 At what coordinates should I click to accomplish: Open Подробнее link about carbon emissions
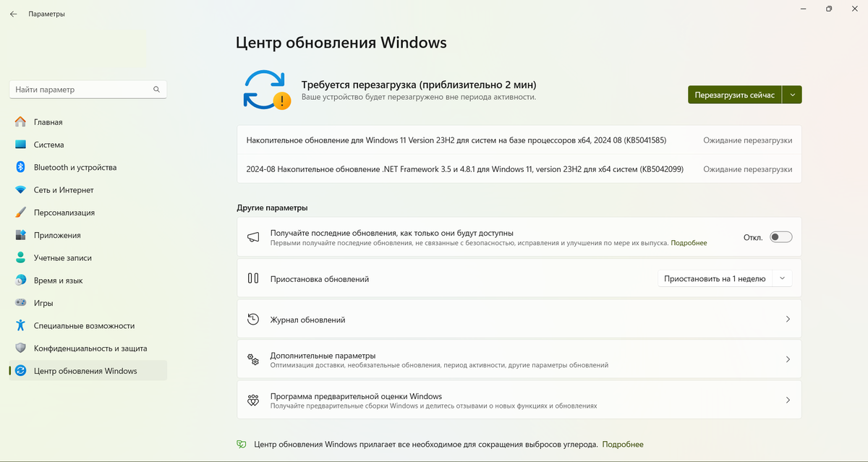623,445
